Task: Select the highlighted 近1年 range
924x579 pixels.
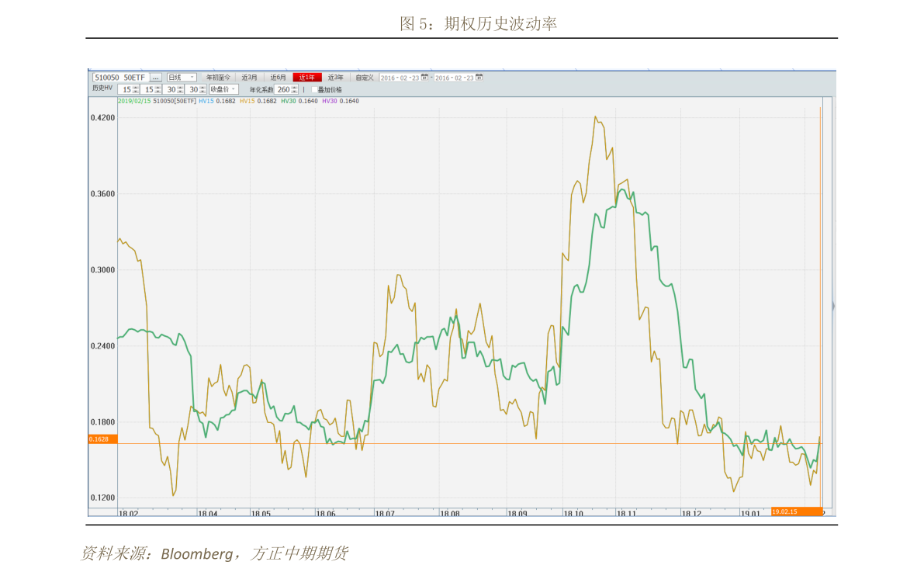Action: click(307, 78)
